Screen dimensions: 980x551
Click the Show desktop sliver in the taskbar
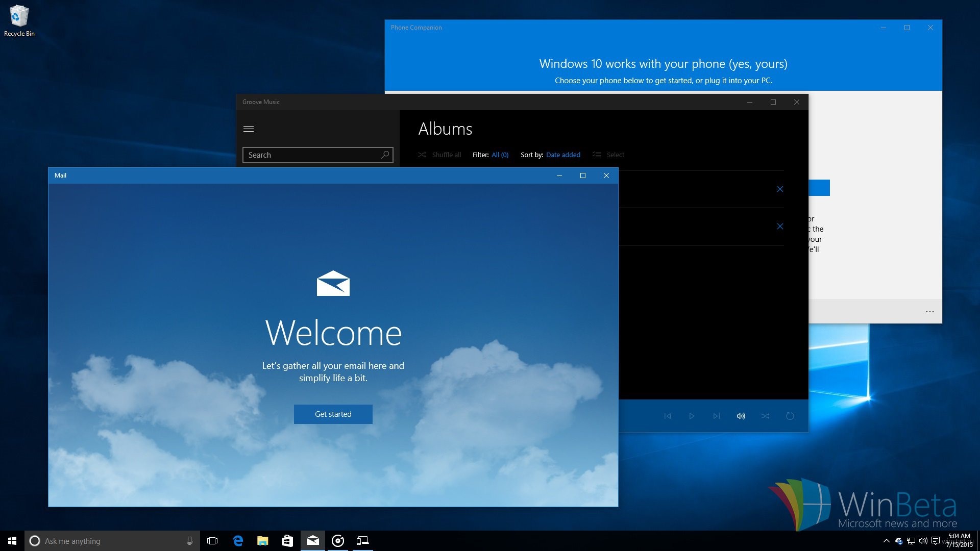click(978, 541)
